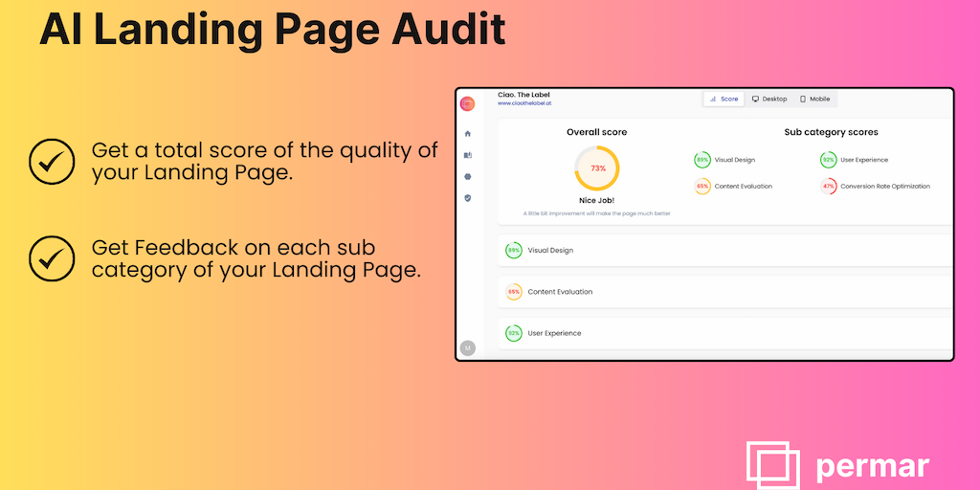Image resolution: width=980 pixels, height=490 pixels.
Task: Open the Home icon in the sidebar
Action: pos(467,134)
